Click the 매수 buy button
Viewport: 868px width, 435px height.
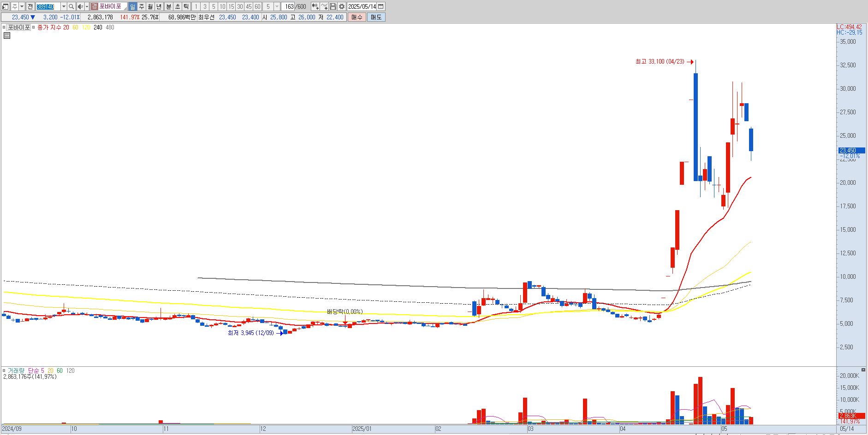tap(357, 17)
